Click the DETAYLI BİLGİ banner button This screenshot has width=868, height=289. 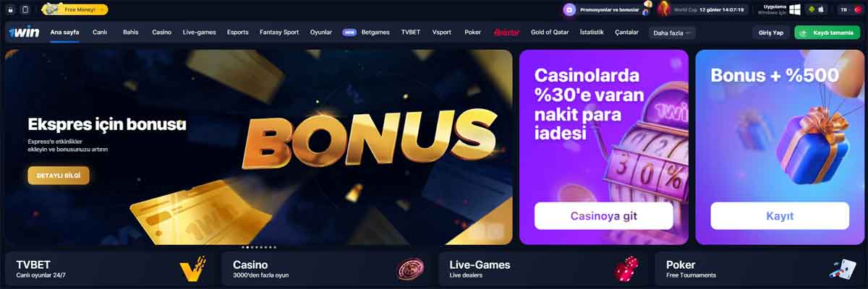click(x=59, y=176)
